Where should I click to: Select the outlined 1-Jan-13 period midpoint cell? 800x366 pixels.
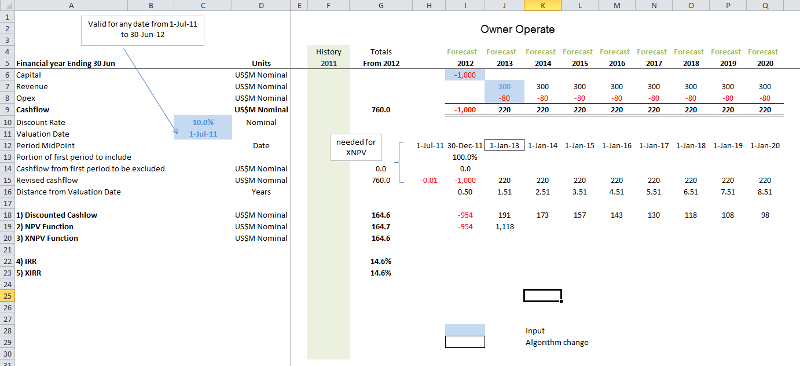[x=504, y=145]
